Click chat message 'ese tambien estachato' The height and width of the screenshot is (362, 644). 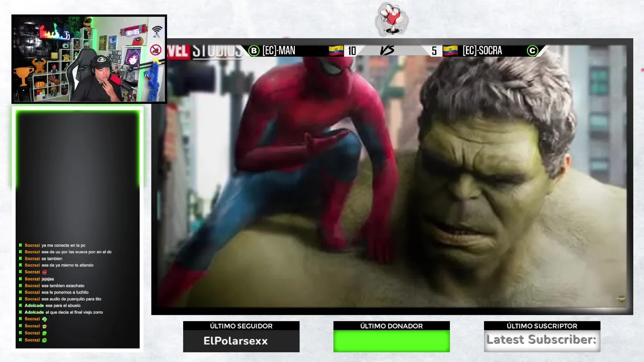tap(63, 286)
